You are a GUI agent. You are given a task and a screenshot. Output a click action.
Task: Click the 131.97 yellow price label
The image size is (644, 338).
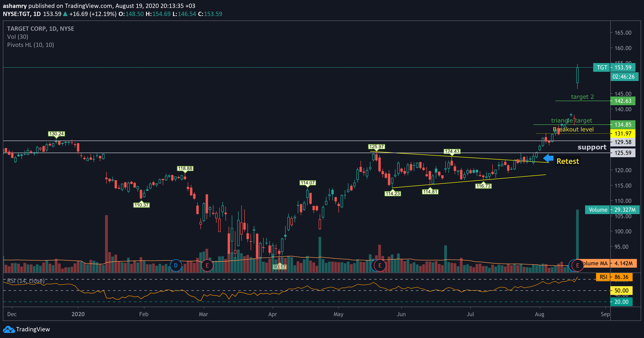click(623, 133)
